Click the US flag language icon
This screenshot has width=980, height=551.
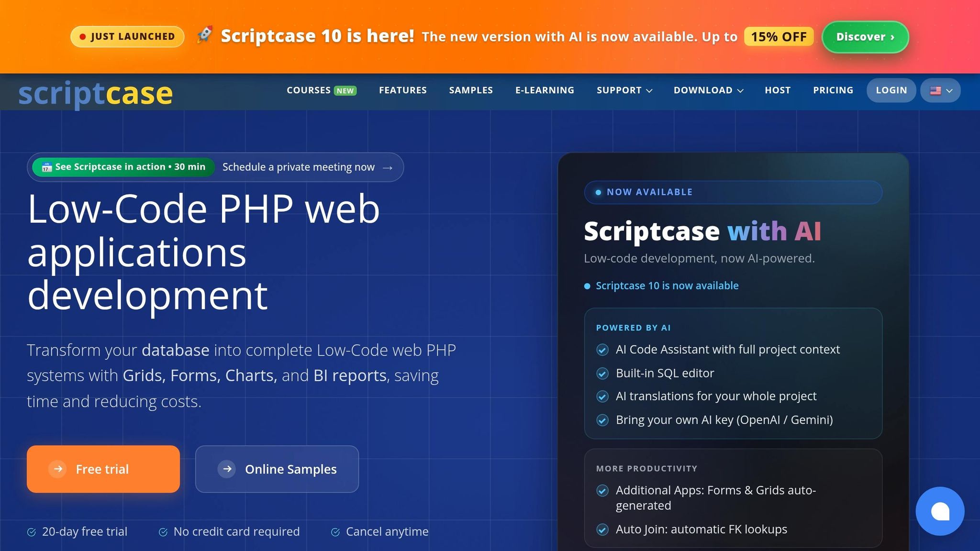click(935, 90)
